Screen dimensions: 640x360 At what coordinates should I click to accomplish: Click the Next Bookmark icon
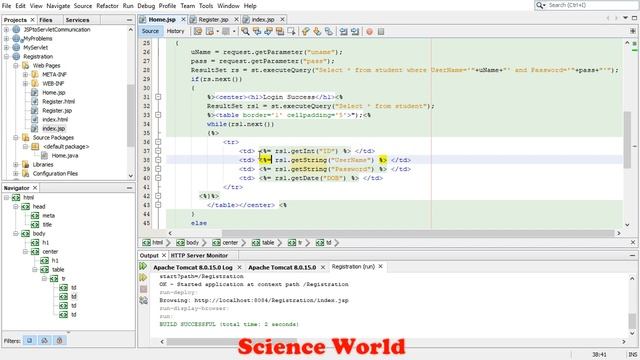coord(317,31)
